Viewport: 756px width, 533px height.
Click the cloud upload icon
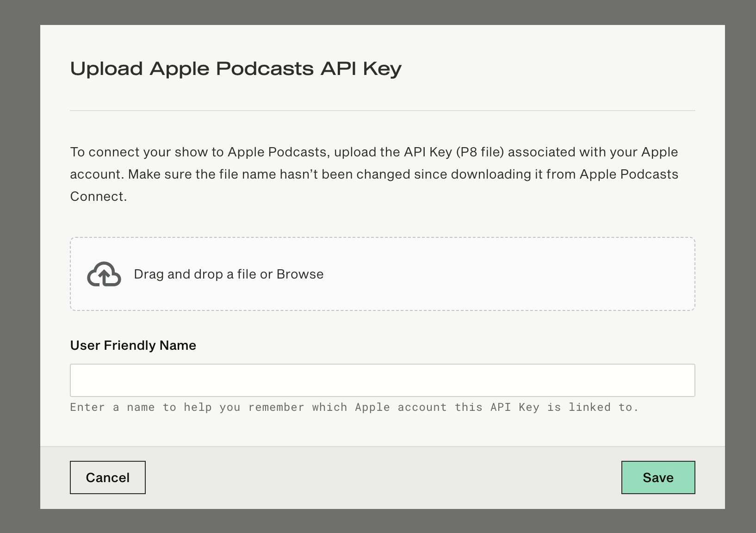(x=104, y=274)
